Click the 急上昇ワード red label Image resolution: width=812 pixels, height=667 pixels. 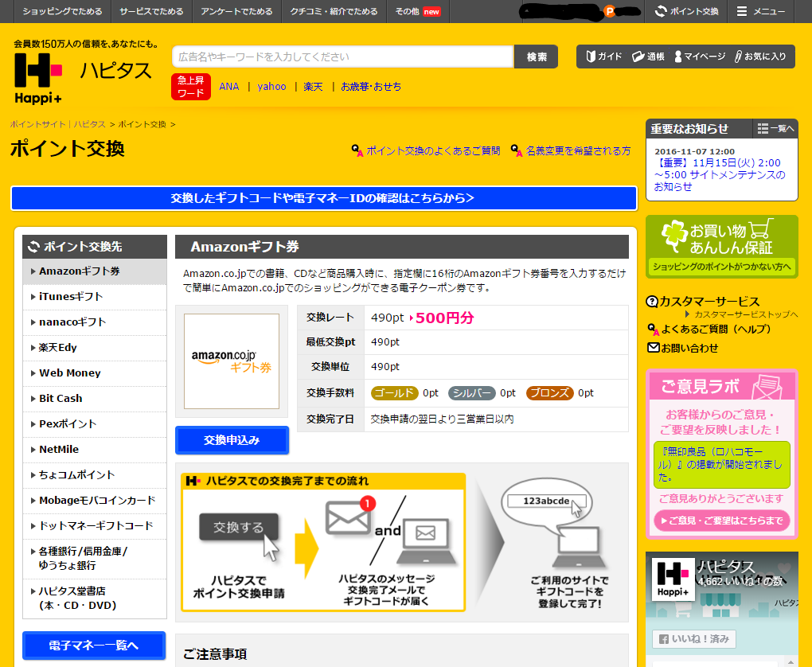click(x=191, y=87)
